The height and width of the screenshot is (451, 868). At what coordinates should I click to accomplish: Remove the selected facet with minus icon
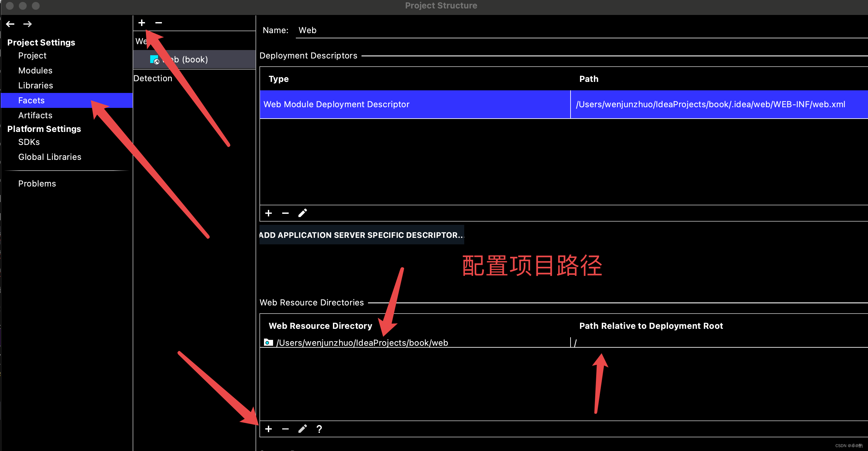click(158, 22)
